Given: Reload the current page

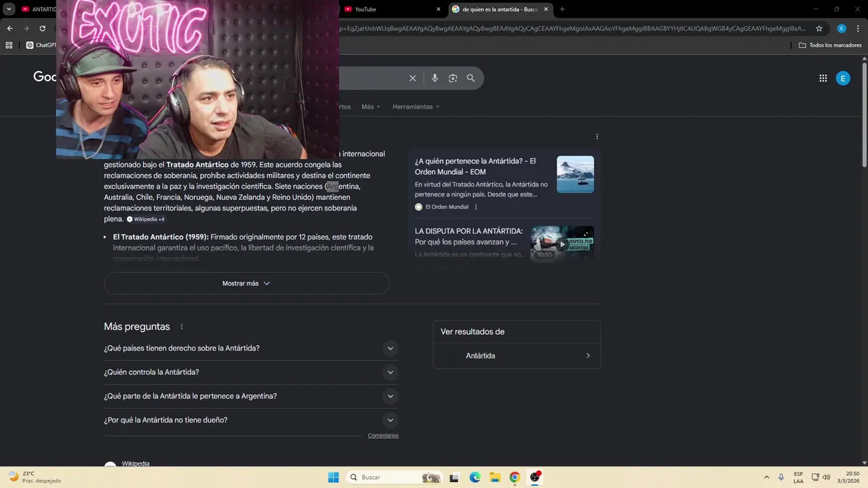Looking at the screenshot, I should (x=42, y=28).
